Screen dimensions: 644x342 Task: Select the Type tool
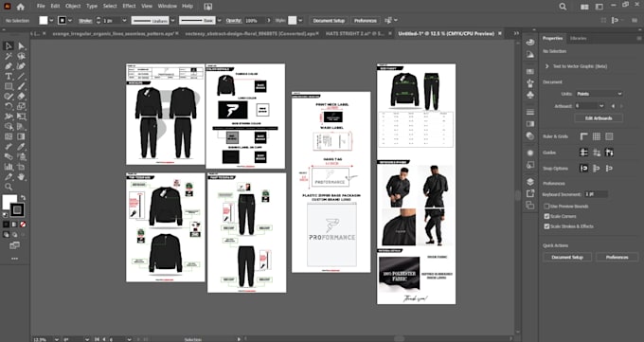(x=9, y=77)
